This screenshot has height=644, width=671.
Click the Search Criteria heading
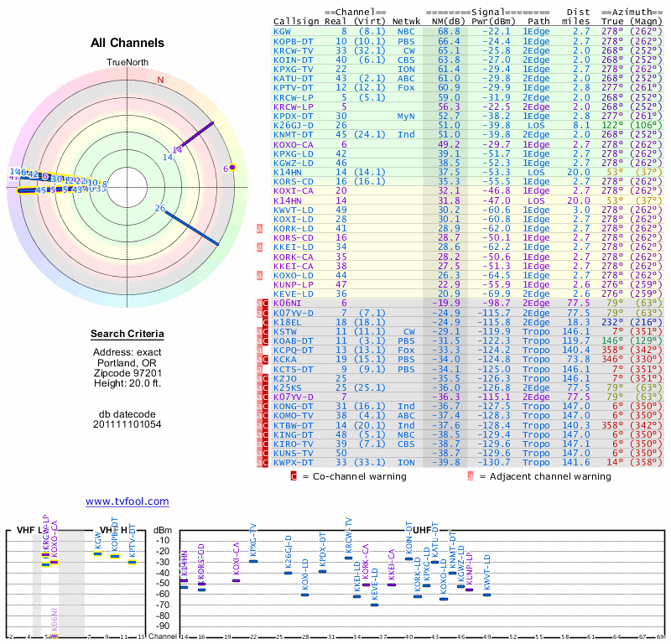click(127, 334)
